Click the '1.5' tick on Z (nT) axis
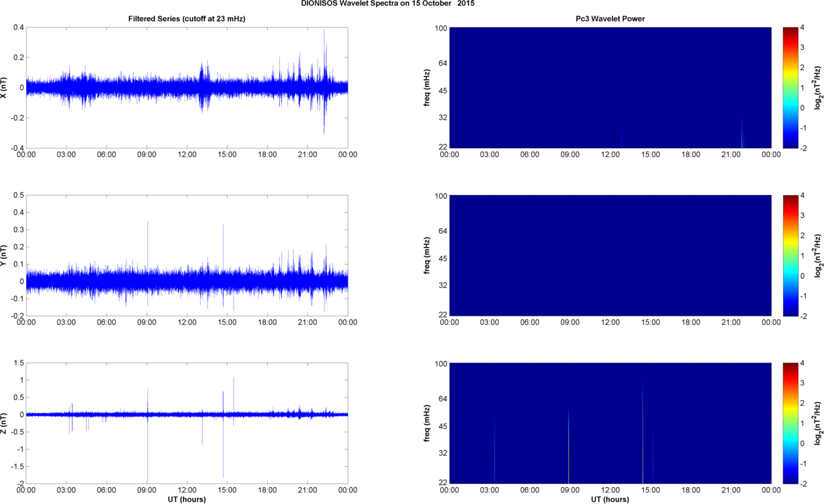The width and height of the screenshot is (824, 504). [x=18, y=363]
